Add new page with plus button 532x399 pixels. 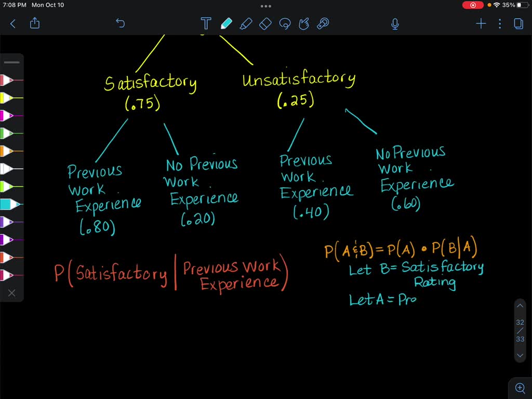pos(481,23)
